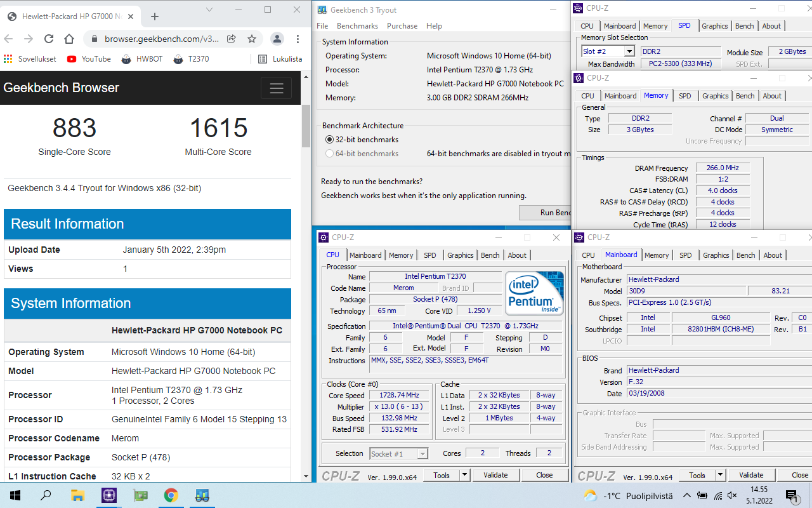Bookmark this page with the star icon
The image size is (812, 508).
tap(251, 39)
